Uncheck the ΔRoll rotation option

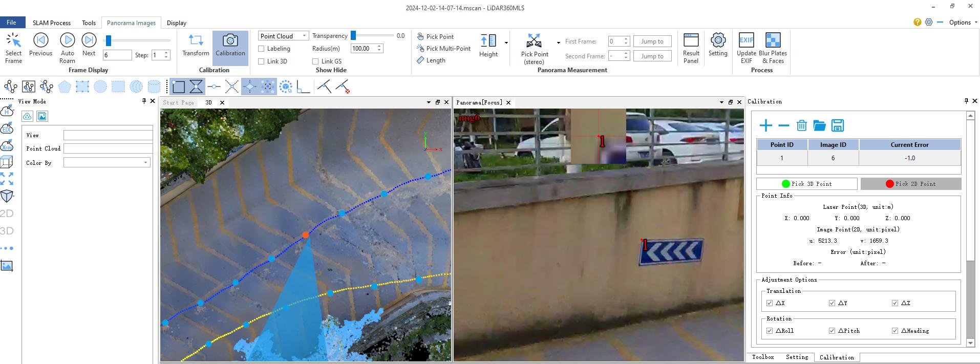pyautogui.click(x=770, y=331)
